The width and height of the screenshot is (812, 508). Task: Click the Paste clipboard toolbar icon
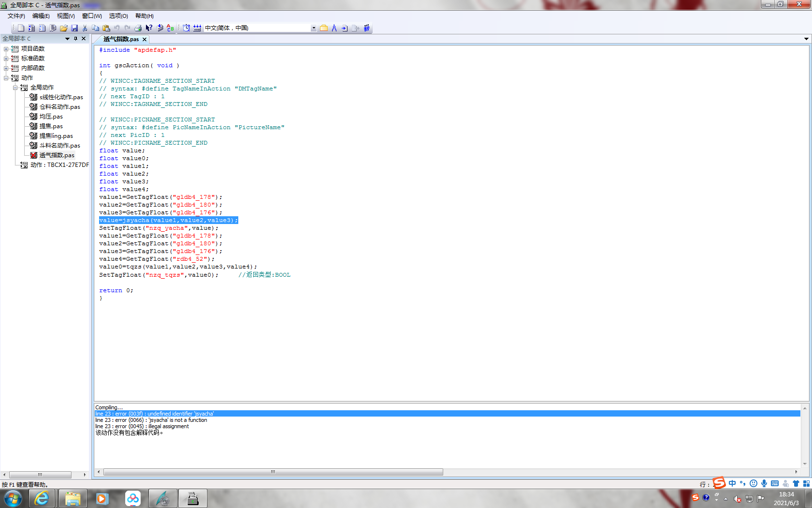[106, 28]
